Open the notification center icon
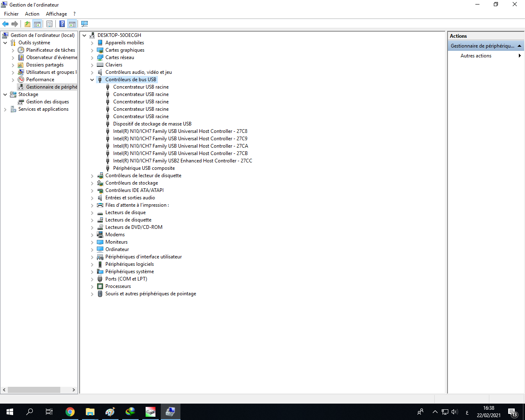The height and width of the screenshot is (420, 525). pyautogui.click(x=513, y=412)
